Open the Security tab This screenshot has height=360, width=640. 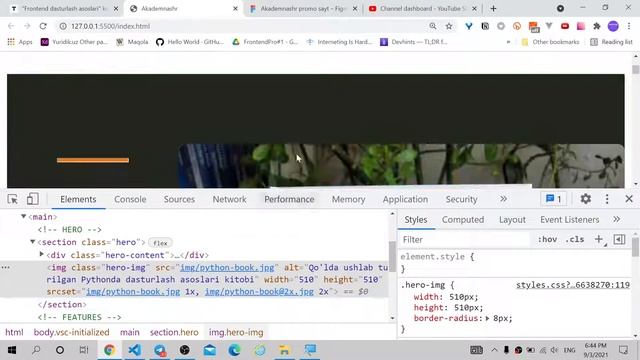[x=461, y=199]
